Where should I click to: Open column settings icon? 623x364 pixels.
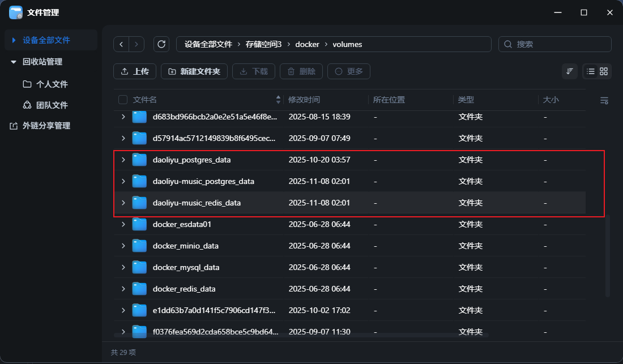point(604,100)
